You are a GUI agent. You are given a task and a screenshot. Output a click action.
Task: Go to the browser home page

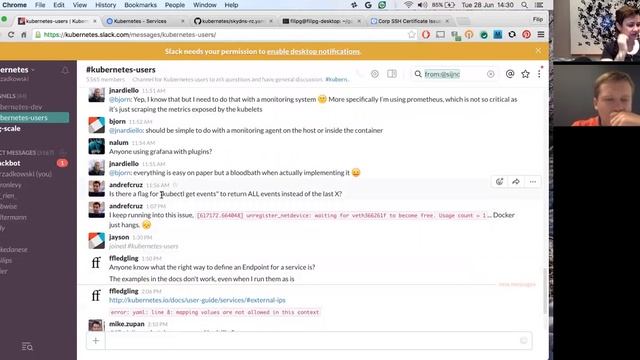[x=24, y=35]
